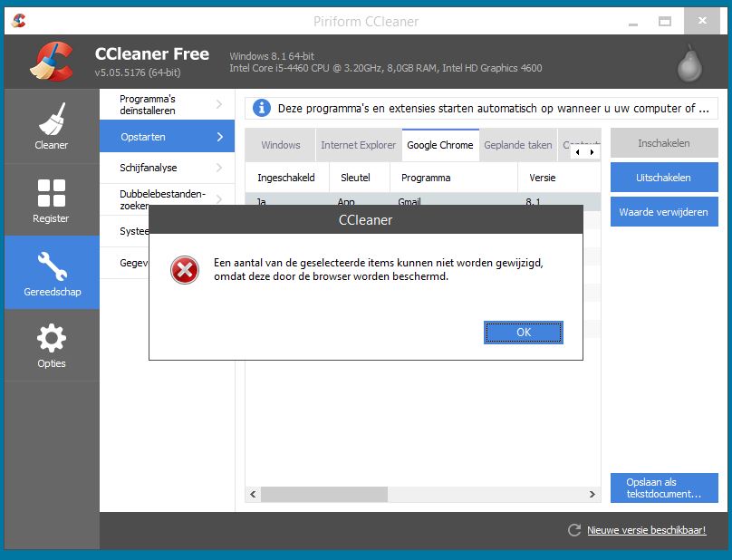Screen dimensions: 732x560
Task: Expand Programma's deïnstalleren chevron
Action: (219, 104)
